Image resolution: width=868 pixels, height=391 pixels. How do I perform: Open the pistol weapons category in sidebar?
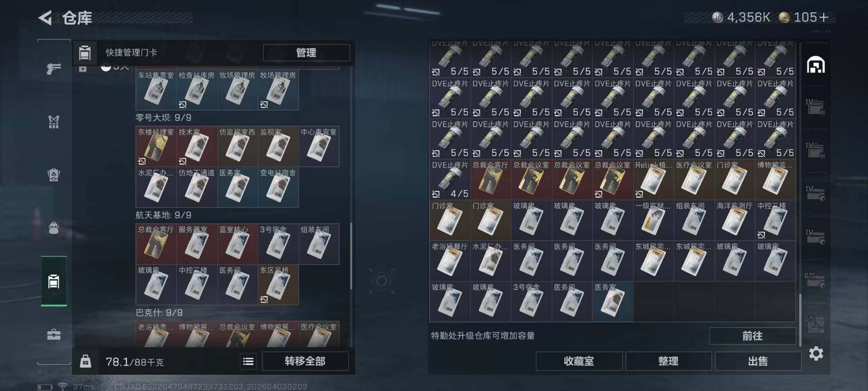tap(54, 68)
